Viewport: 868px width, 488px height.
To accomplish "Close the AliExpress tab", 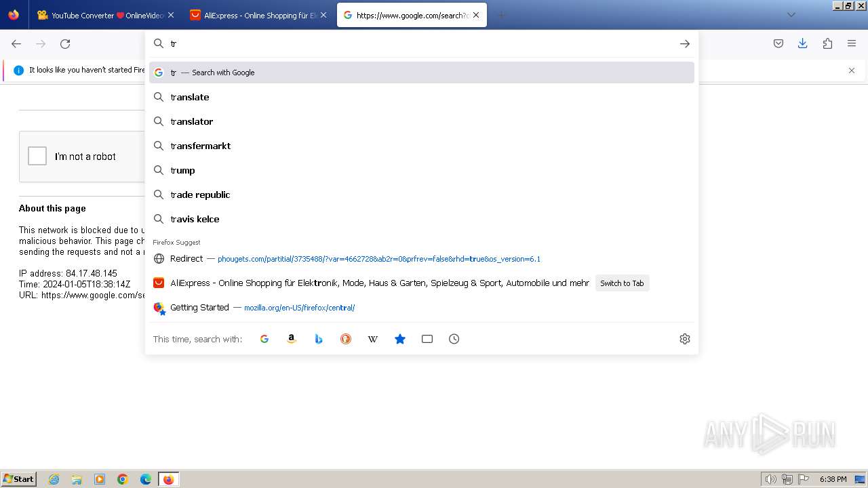I will (323, 15).
